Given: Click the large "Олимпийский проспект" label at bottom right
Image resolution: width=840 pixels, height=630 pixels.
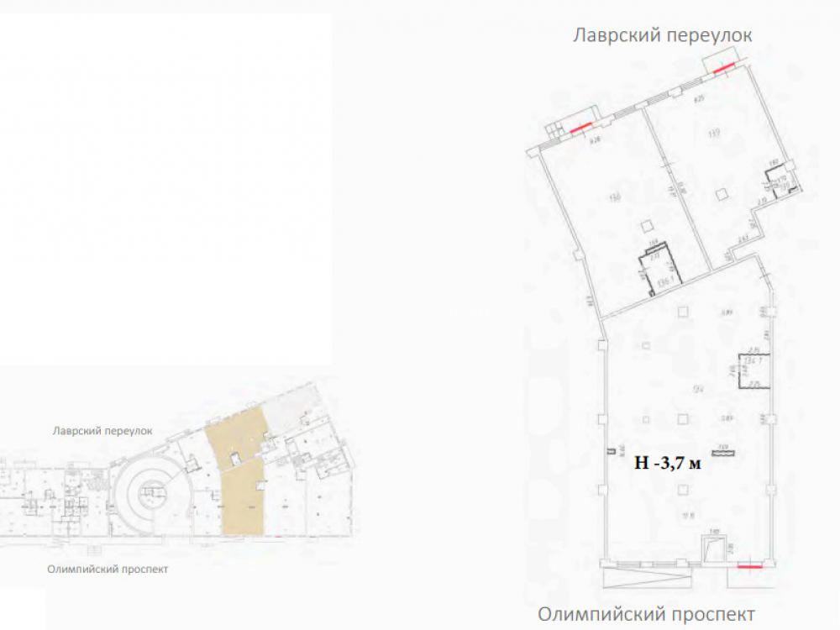Looking at the screenshot, I should pyautogui.click(x=646, y=613).
